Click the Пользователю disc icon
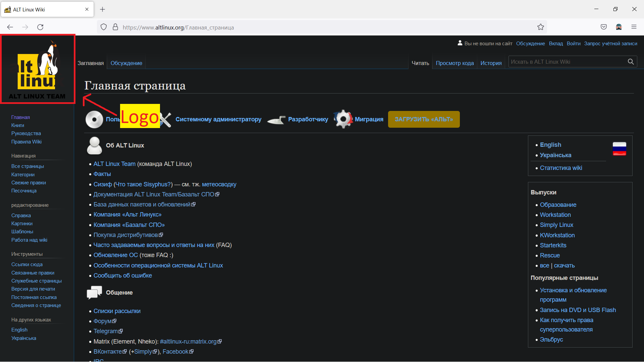The image size is (644, 362). coord(94,119)
